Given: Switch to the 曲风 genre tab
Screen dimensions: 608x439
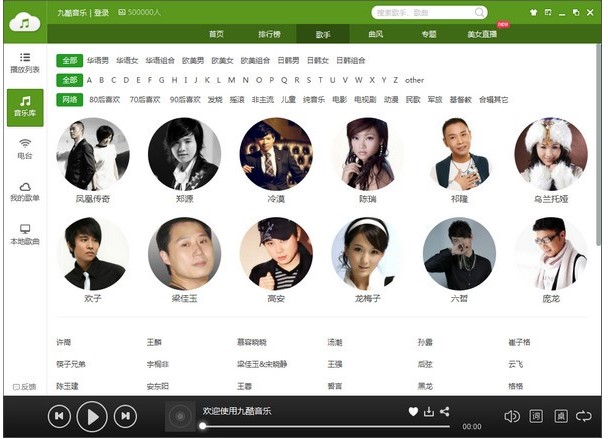Looking at the screenshot, I should pyautogui.click(x=376, y=34).
